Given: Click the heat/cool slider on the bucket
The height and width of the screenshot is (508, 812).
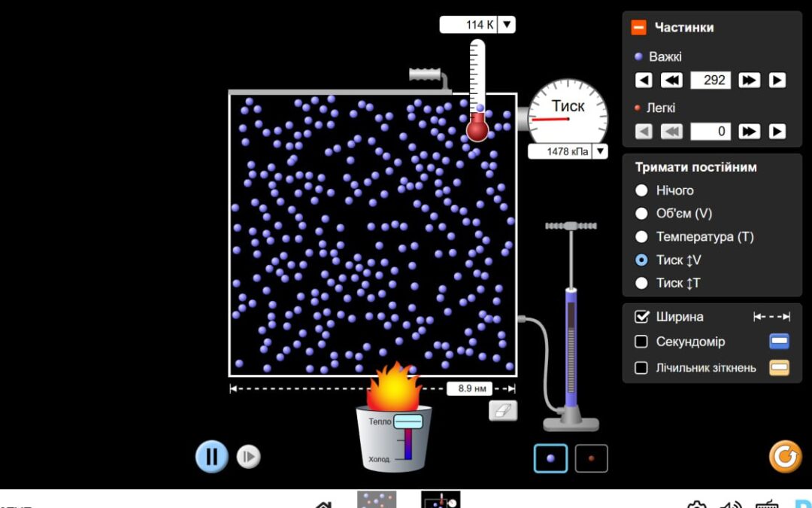Looking at the screenshot, I should coord(408,422).
